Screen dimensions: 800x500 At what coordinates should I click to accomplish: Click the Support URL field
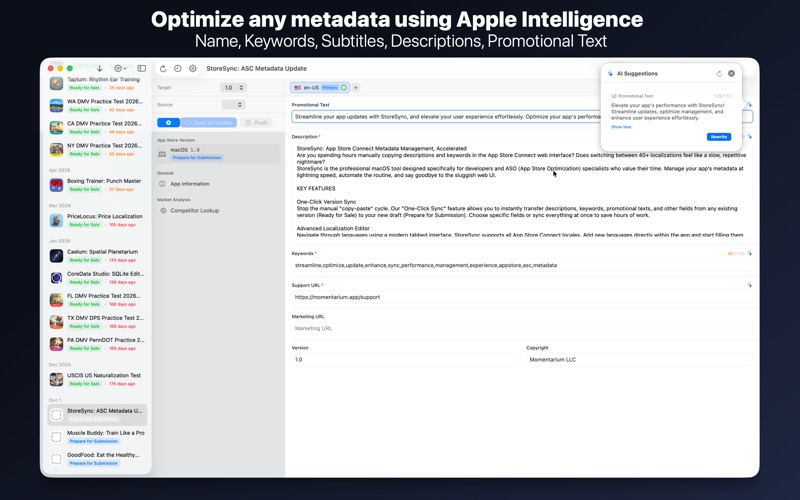click(522, 297)
